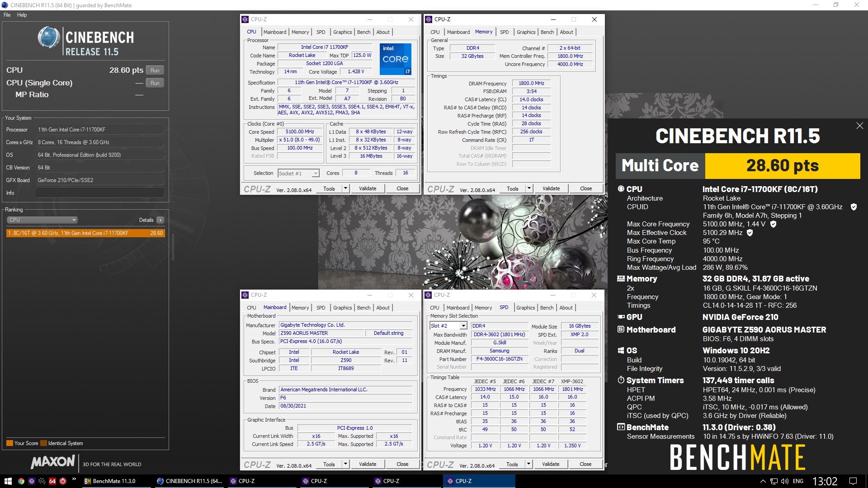This screenshot has width=868, height=488.
Task: Click the MAXON logo in Cinebench
Action: pos(53,462)
